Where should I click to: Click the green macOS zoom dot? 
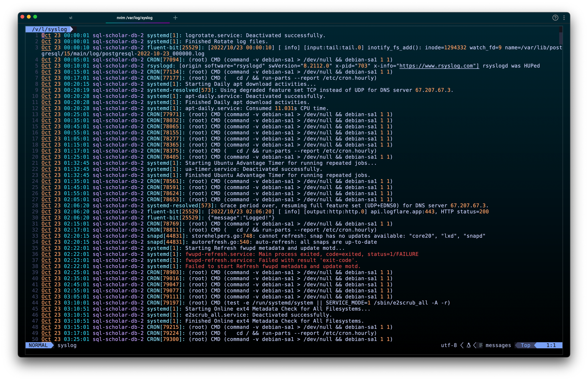pyautogui.click(x=35, y=17)
